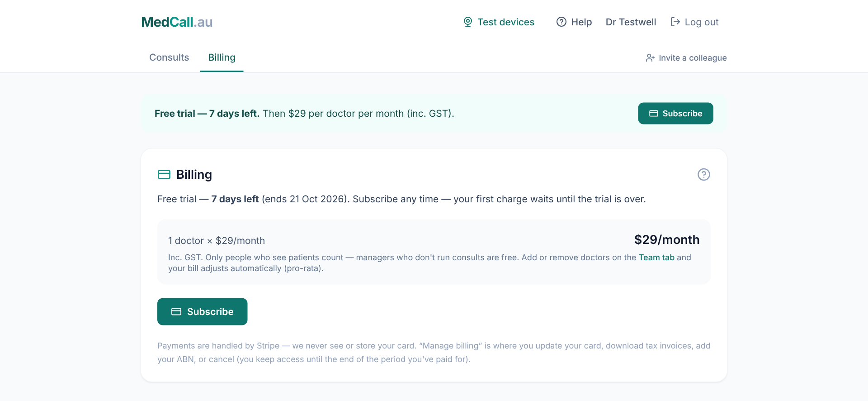This screenshot has height=401, width=868.
Task: Click Invite a colleague link
Action: [x=686, y=58]
